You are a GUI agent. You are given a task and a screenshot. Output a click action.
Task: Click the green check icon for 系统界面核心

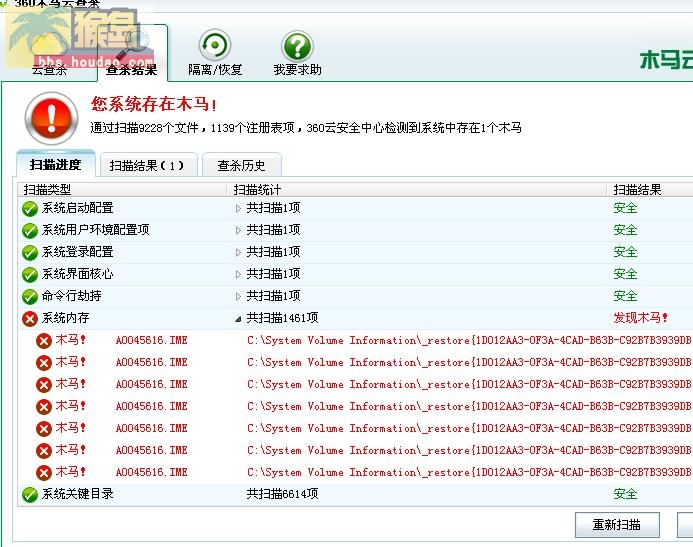30,275
